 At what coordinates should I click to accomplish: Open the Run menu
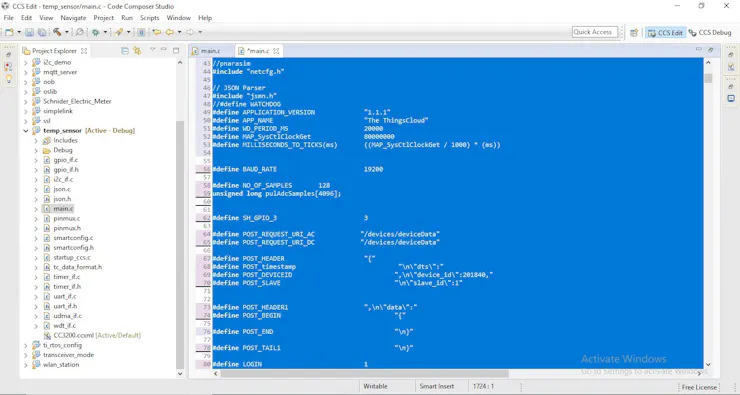126,18
